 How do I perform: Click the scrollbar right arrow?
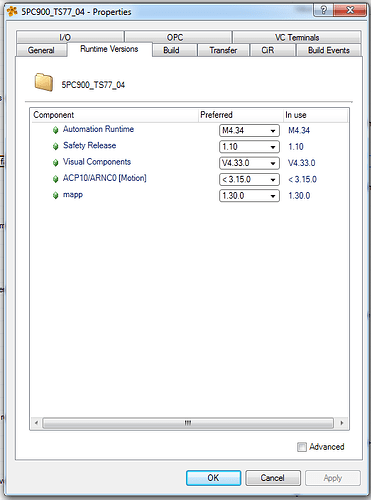pyautogui.click(x=342, y=423)
